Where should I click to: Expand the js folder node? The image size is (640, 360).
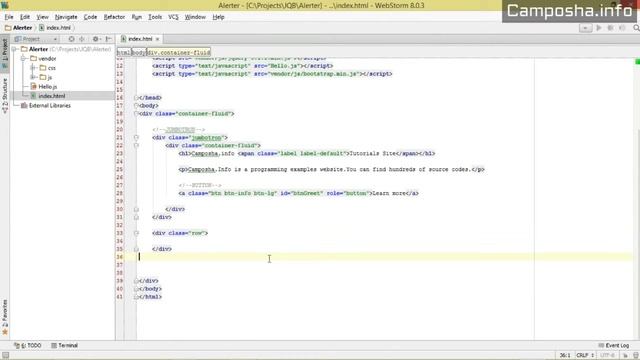[34, 77]
